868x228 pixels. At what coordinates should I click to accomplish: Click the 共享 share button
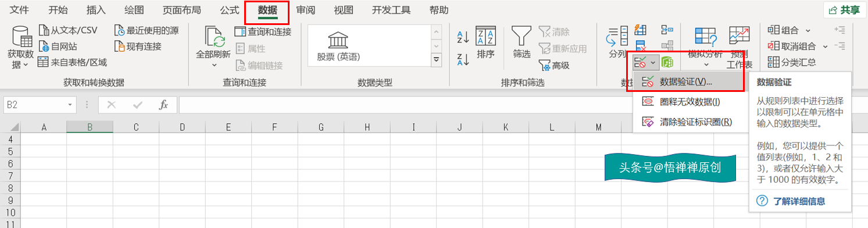point(845,10)
